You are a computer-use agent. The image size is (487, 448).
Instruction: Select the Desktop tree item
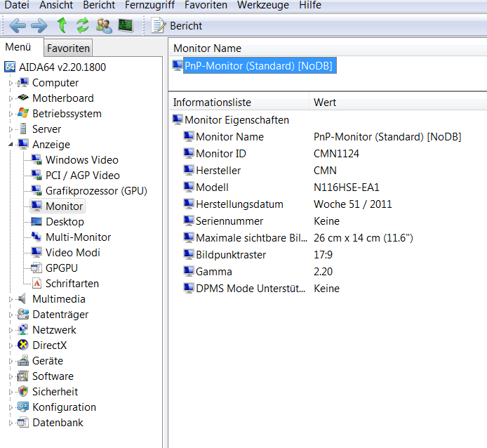pos(65,222)
